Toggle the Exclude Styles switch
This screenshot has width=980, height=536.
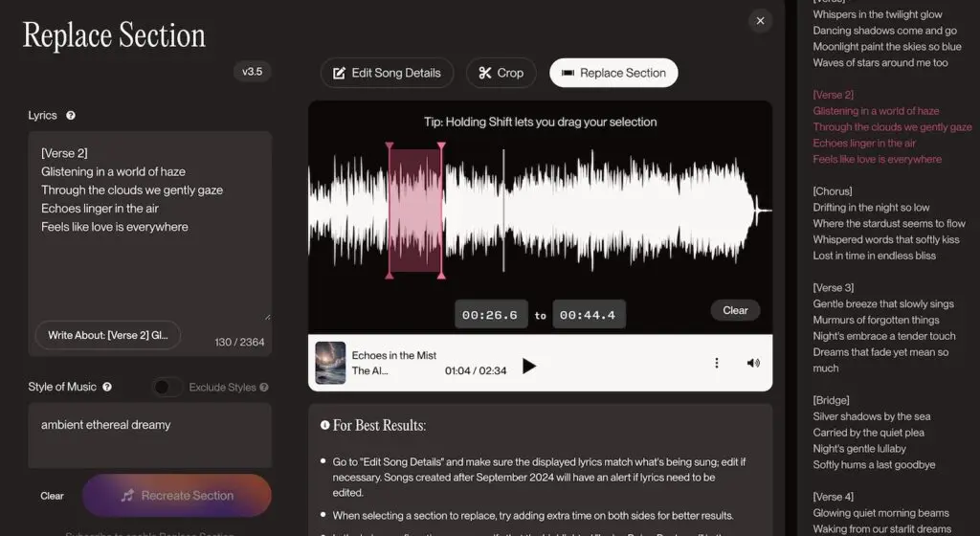point(167,388)
